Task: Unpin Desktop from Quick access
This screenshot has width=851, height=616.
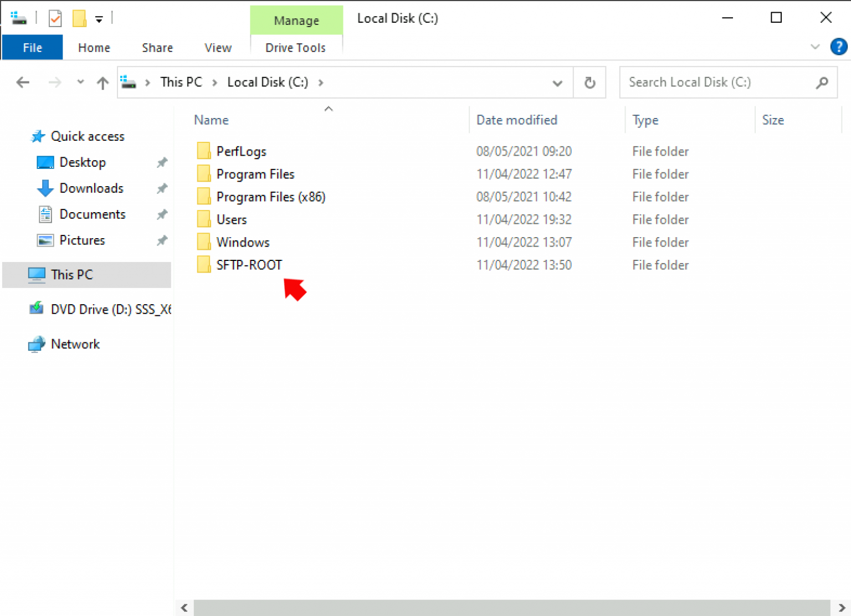Action: pyautogui.click(x=161, y=162)
